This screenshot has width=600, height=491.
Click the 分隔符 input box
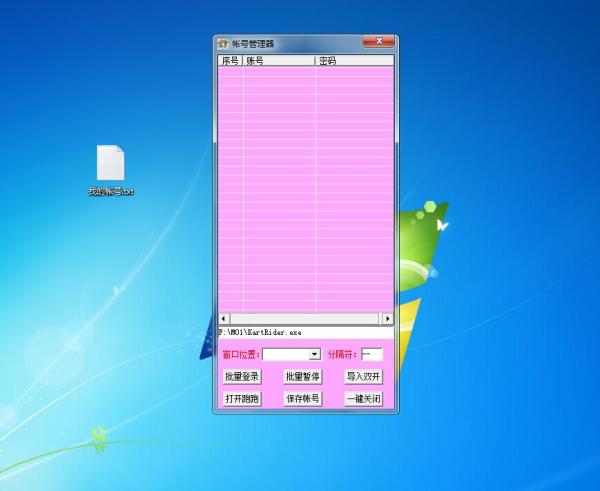372,354
